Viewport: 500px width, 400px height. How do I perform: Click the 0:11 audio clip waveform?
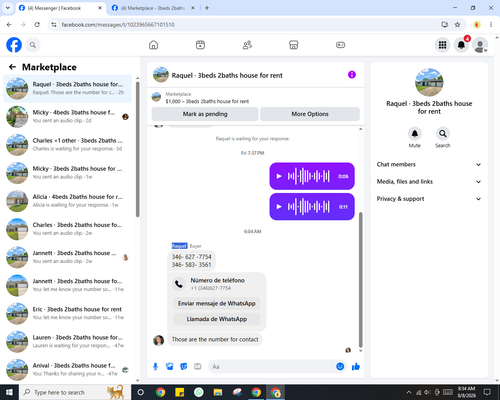(309, 207)
